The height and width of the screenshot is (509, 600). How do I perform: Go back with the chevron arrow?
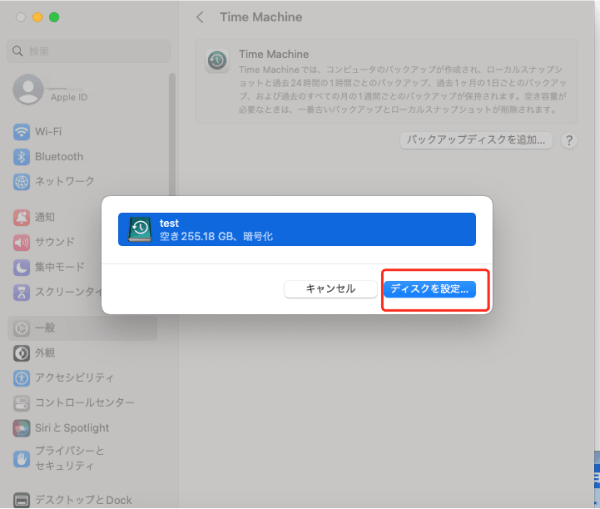(200, 17)
